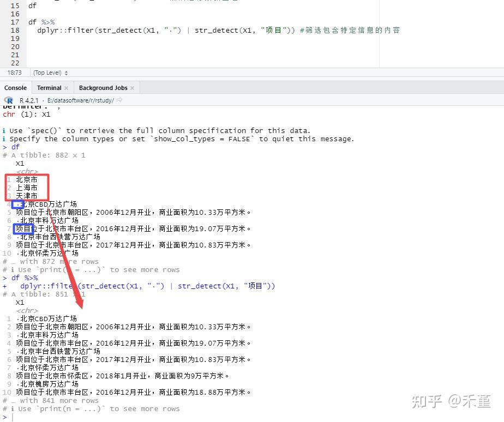Select the Console tab
Screen dimensions: 504x422
pyautogui.click(x=15, y=87)
